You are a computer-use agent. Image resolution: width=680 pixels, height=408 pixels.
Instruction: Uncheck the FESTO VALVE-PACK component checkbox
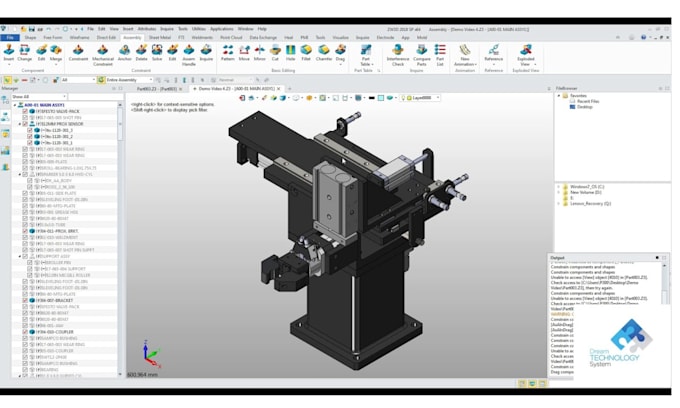click(x=25, y=111)
